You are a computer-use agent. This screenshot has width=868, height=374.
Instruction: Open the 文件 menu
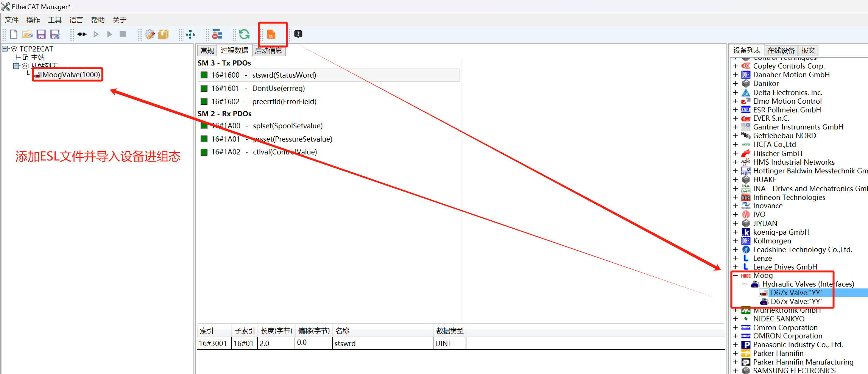point(11,20)
